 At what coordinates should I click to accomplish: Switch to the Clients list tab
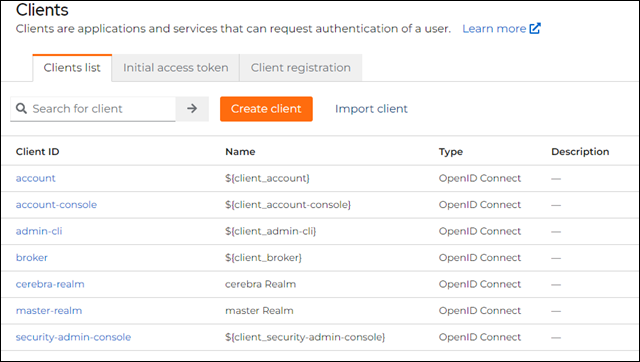[x=72, y=68]
